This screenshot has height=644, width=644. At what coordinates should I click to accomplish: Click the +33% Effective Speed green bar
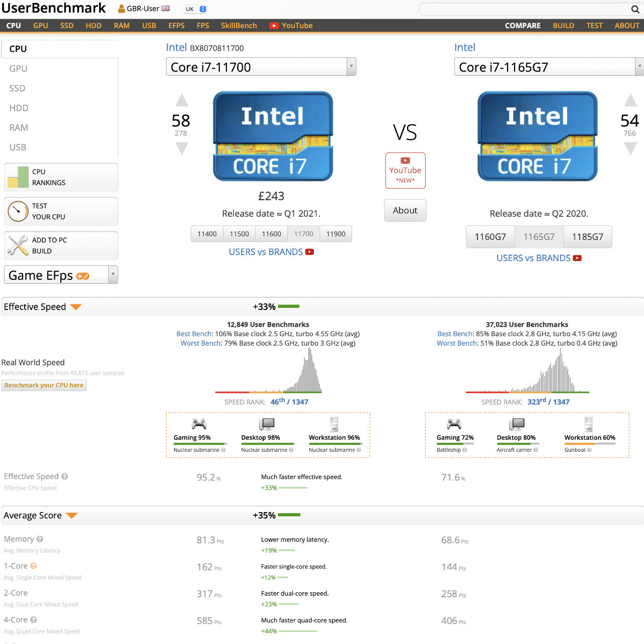click(x=288, y=306)
